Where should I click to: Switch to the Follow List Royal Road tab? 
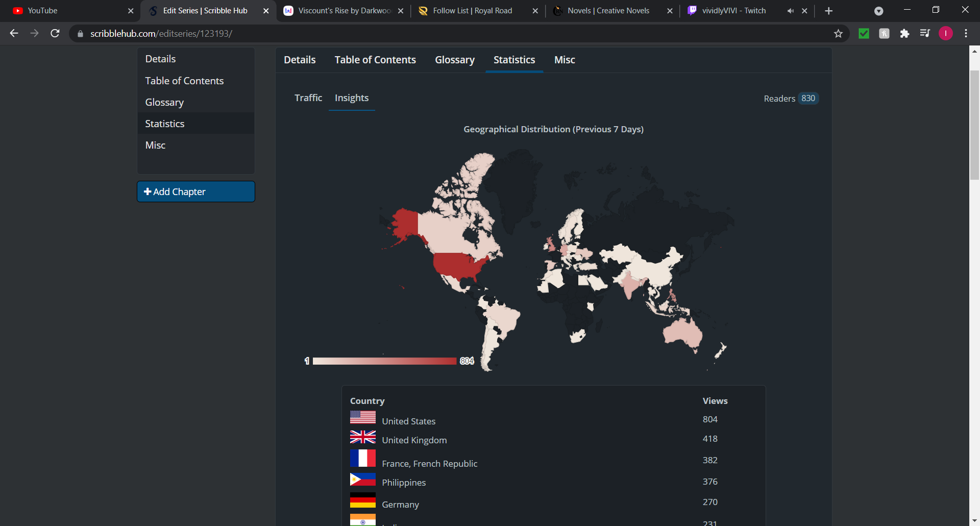472,11
